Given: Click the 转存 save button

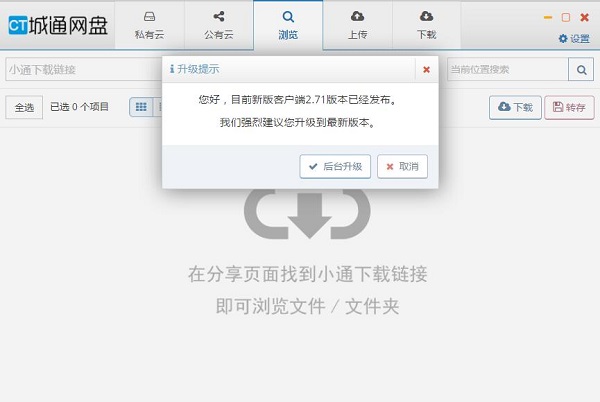Looking at the screenshot, I should (x=569, y=107).
